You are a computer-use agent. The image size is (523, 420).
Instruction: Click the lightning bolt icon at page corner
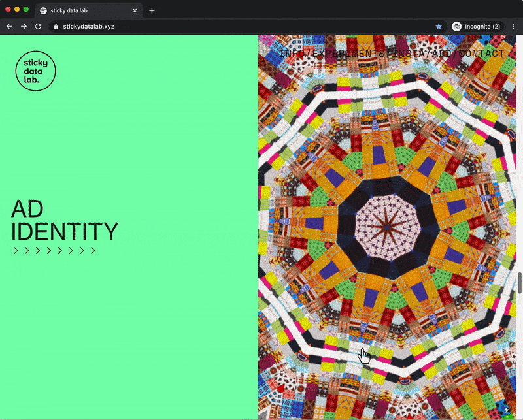[x=507, y=410]
